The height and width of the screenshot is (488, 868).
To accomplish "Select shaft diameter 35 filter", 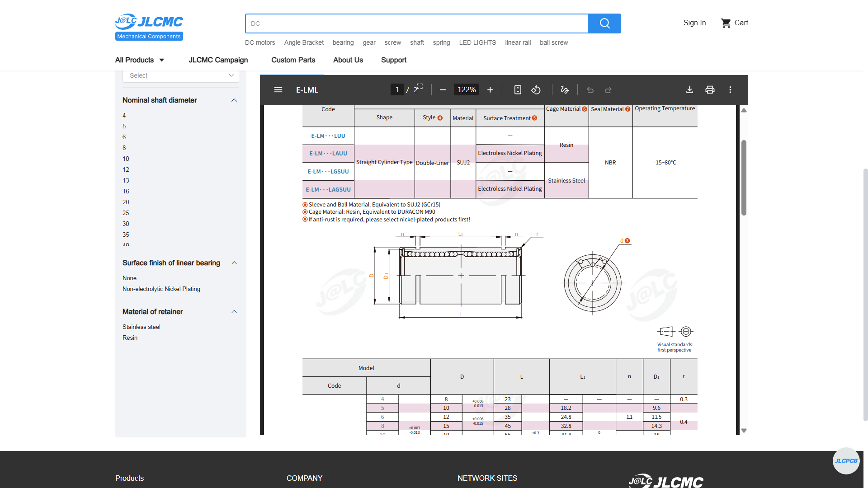I will click(126, 235).
